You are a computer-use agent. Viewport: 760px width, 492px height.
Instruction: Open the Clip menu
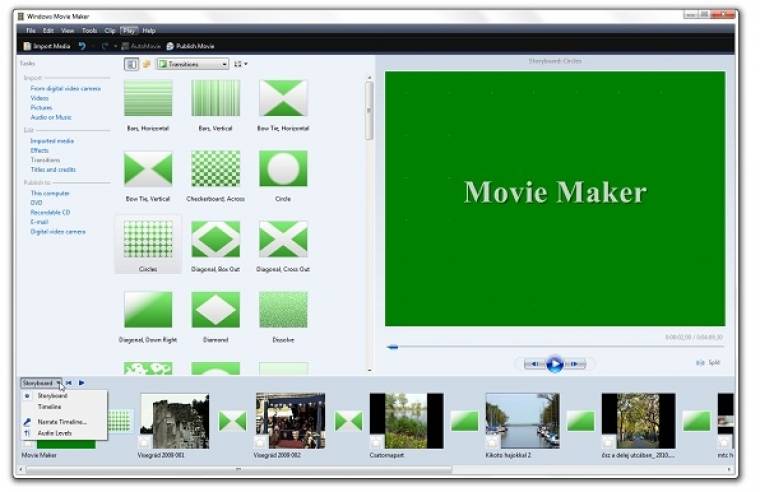coord(110,31)
